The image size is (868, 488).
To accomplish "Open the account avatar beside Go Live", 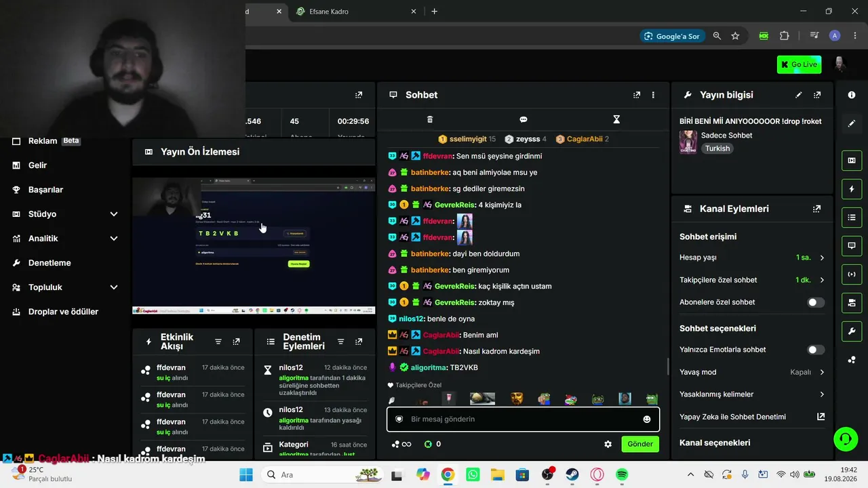I will (x=840, y=64).
